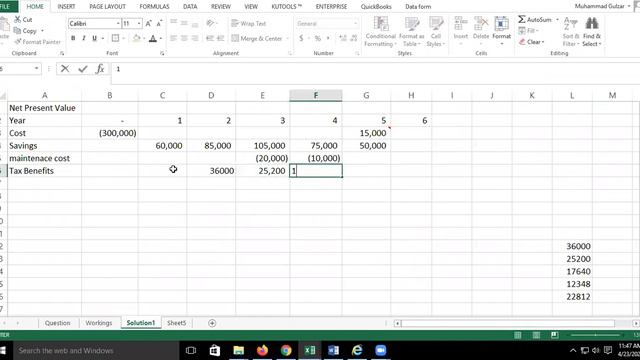Increase font size with the large A
The height and width of the screenshot is (360, 640).
(x=149, y=24)
